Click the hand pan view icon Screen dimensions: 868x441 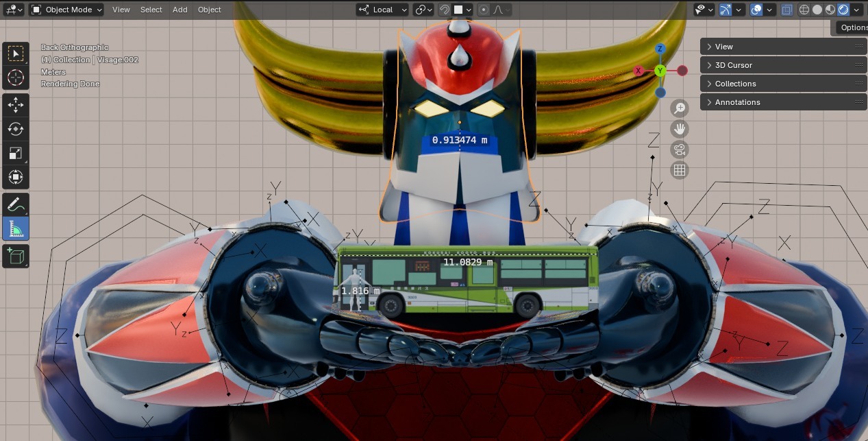tap(680, 129)
